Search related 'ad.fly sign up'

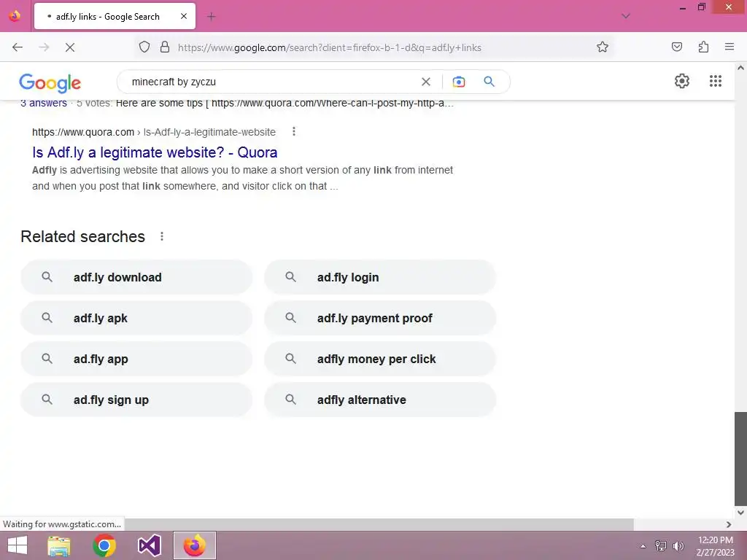click(x=136, y=400)
